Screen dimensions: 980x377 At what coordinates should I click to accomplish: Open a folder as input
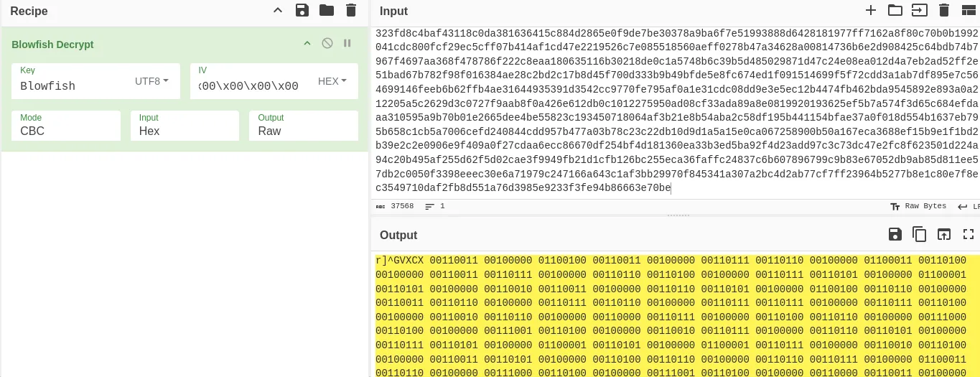tap(895, 10)
